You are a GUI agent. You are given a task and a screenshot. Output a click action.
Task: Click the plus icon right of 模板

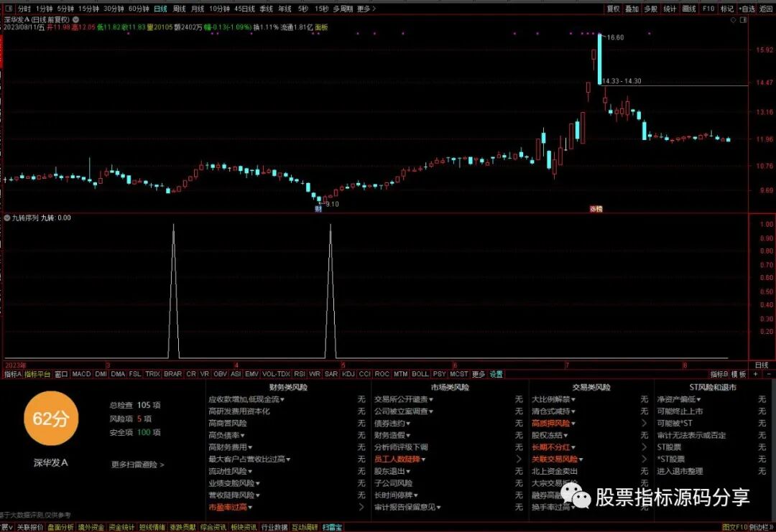pos(755,374)
